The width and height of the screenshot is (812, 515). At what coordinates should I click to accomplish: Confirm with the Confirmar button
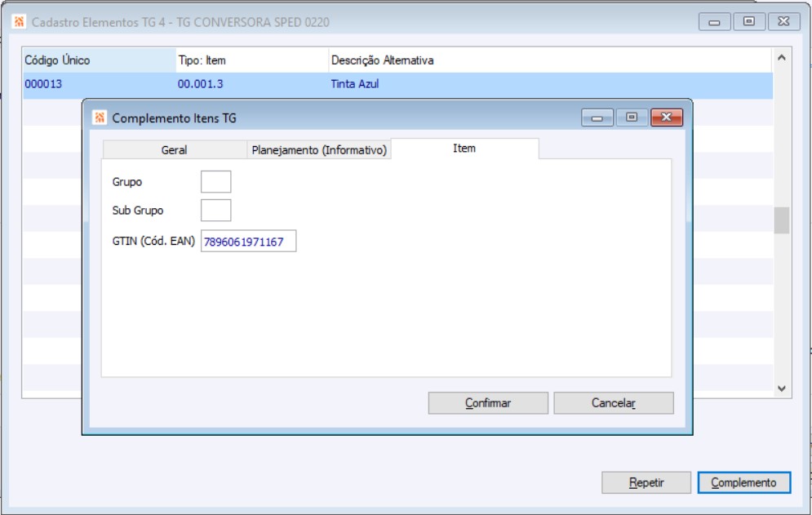(x=488, y=403)
